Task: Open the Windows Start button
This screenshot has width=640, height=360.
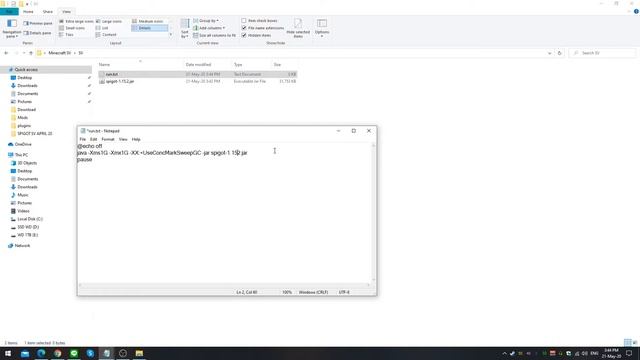Action: tap(8, 353)
